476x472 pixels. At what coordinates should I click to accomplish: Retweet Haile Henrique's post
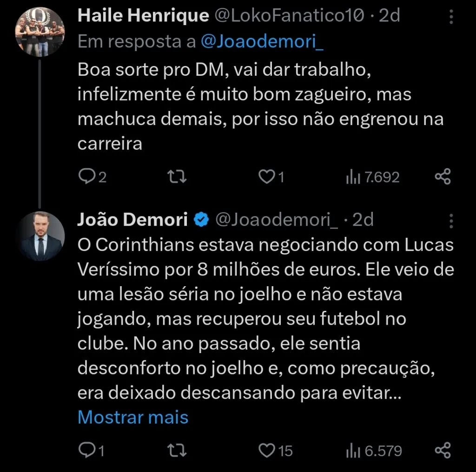[176, 177]
